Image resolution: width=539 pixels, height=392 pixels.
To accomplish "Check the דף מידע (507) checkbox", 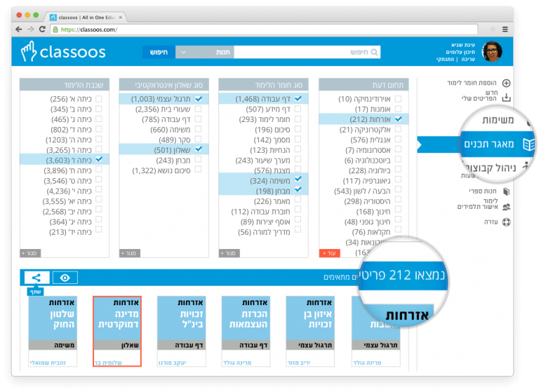I will [x=298, y=109].
